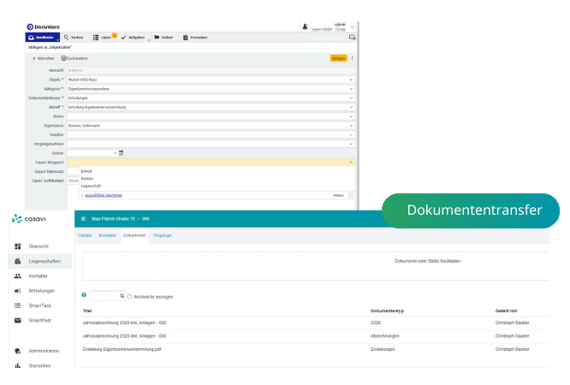The image size is (570, 385).
Task: Expand the Kreditor dropdown
Action: (x=351, y=135)
